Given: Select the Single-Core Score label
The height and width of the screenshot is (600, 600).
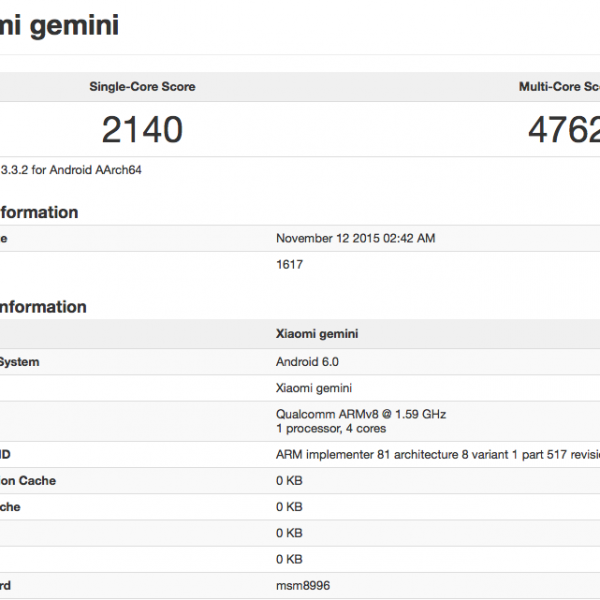Looking at the screenshot, I should point(142,87).
